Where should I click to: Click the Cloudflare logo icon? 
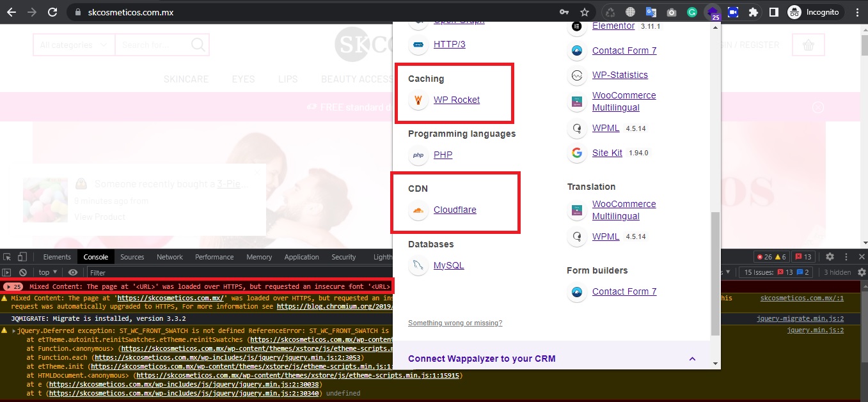coord(418,210)
